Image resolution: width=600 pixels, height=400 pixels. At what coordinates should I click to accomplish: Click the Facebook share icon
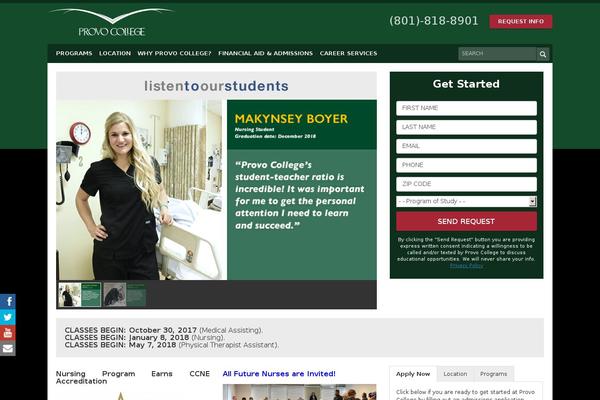pyautogui.click(x=8, y=301)
